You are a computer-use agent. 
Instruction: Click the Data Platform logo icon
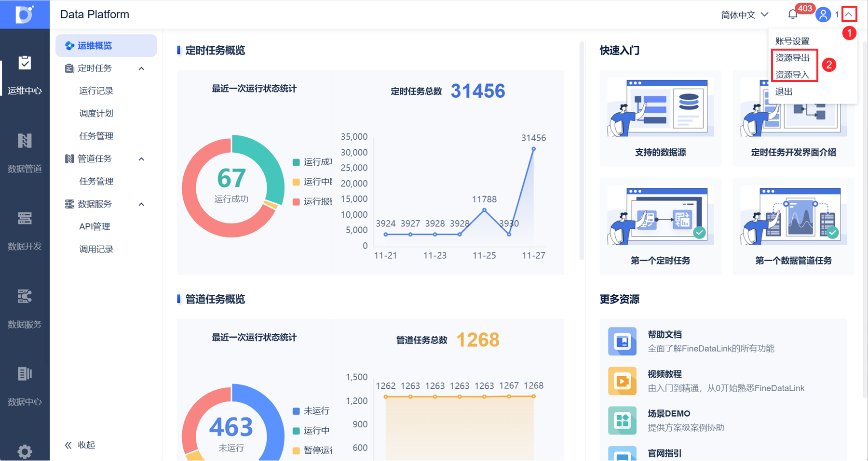click(x=25, y=14)
